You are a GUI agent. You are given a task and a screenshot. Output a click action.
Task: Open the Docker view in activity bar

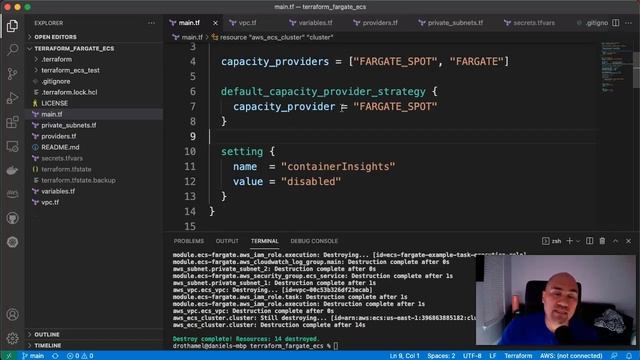(12, 170)
